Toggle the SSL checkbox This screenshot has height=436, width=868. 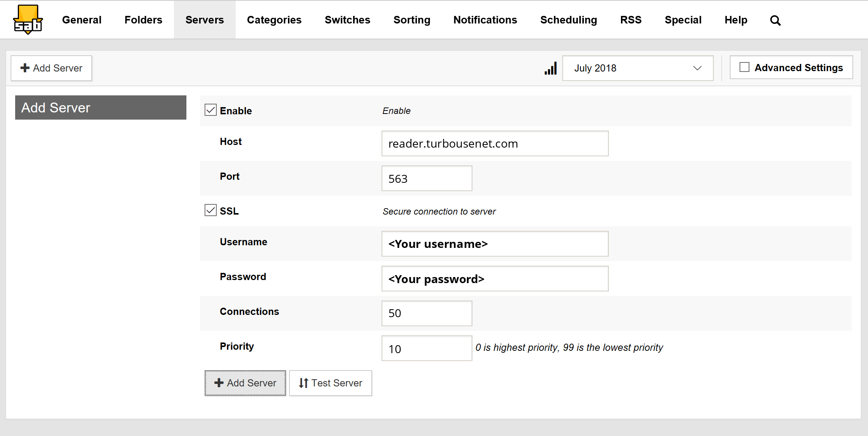tap(211, 210)
